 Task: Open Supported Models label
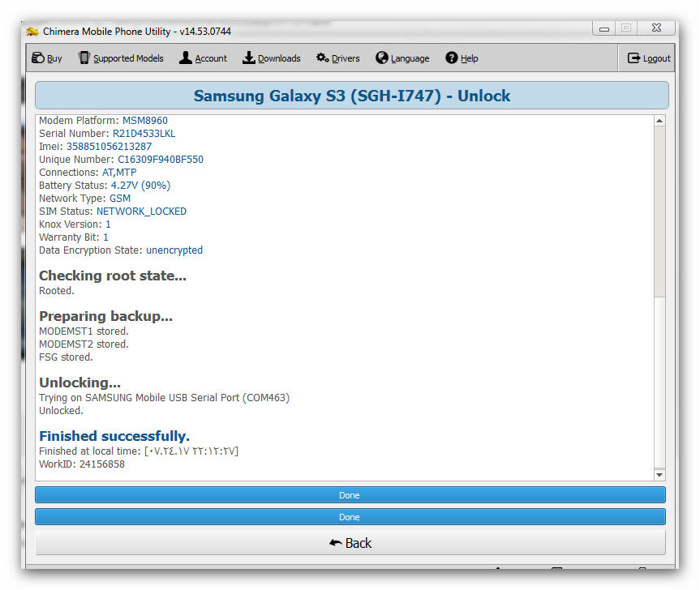pos(129,58)
